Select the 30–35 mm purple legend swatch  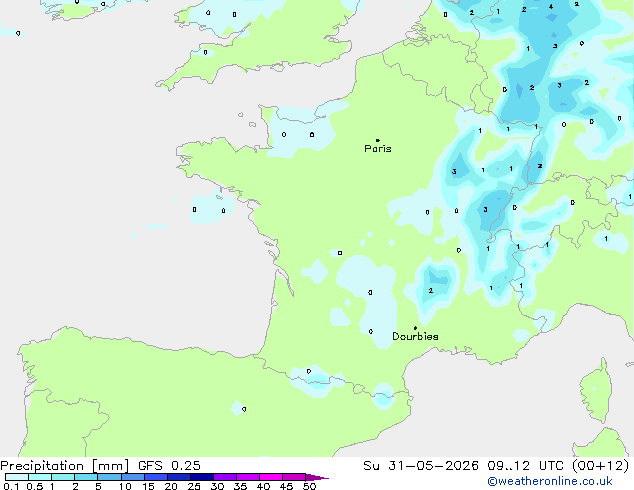(x=225, y=477)
